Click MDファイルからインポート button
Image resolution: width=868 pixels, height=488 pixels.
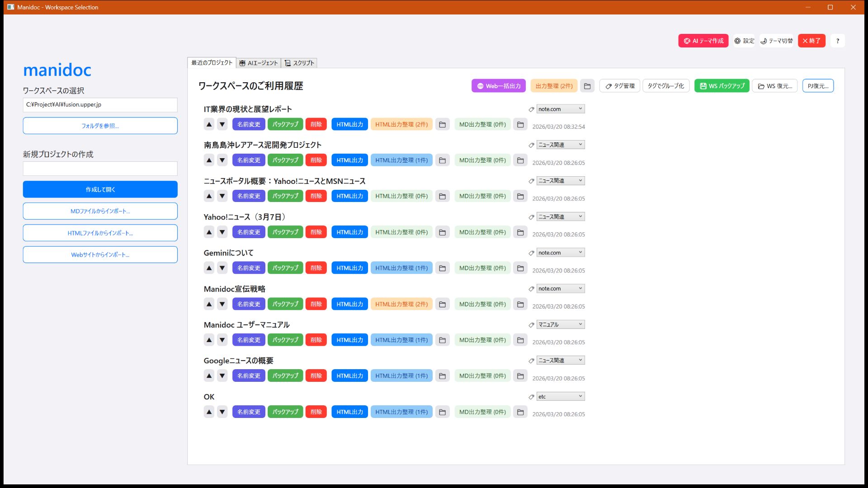pyautogui.click(x=100, y=211)
